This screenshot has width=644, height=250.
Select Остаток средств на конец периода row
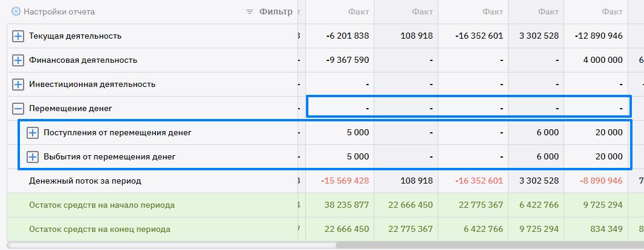coord(99,229)
